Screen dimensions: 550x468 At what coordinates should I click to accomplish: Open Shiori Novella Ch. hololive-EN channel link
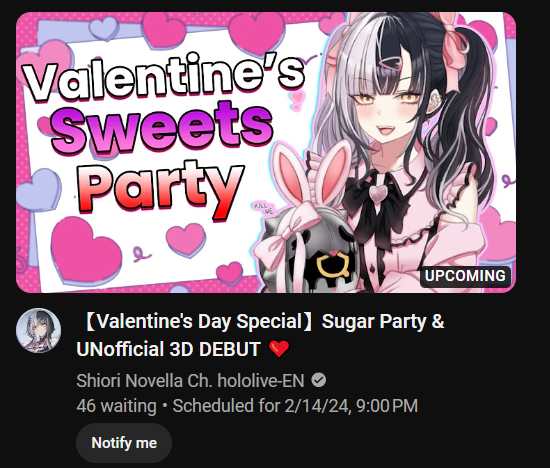click(x=190, y=381)
